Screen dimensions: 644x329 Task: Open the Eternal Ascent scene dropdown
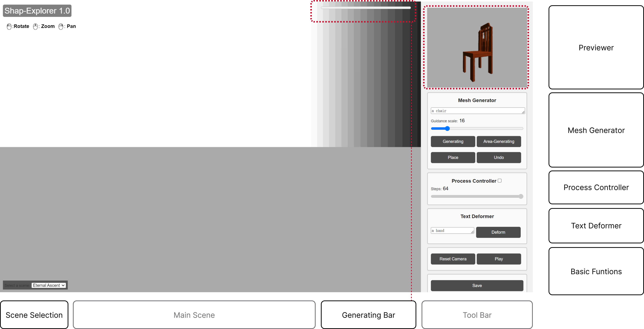tap(49, 285)
